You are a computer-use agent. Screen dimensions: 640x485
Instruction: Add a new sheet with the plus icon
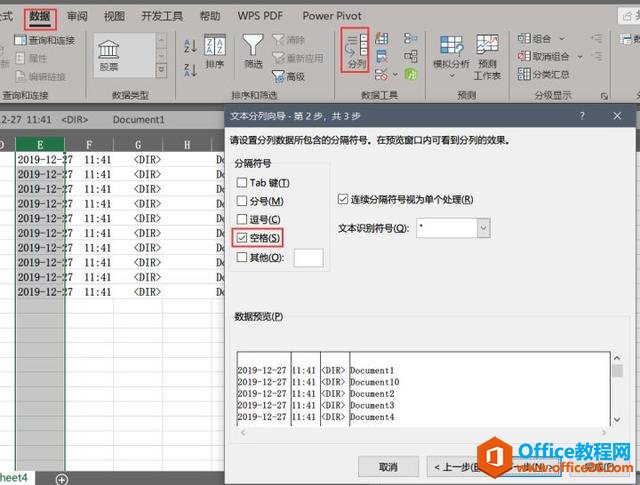point(62,479)
